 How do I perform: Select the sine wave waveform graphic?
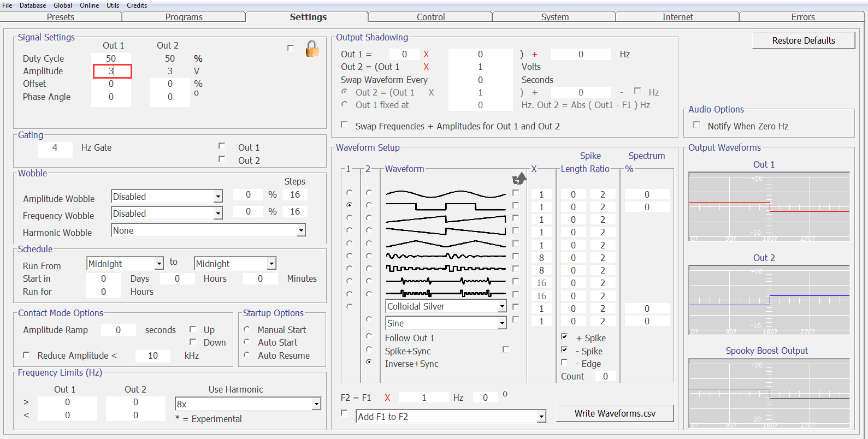pyautogui.click(x=446, y=194)
